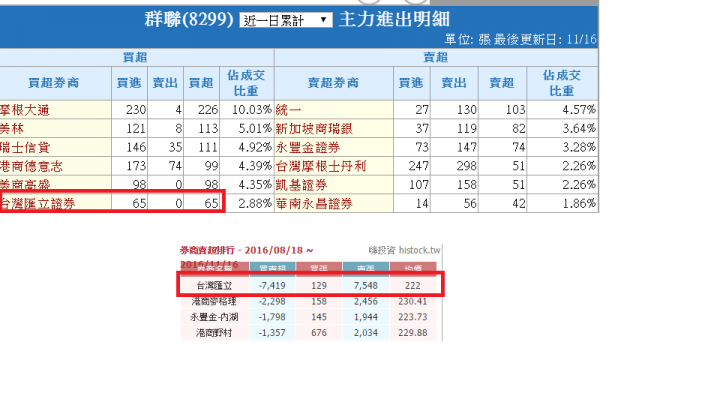
Task: Select 台灣匯立 row in ranking table
Action: (x=310, y=286)
